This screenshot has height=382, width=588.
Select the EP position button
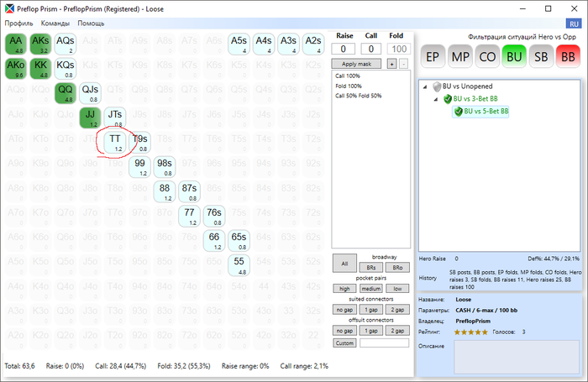tap(433, 56)
